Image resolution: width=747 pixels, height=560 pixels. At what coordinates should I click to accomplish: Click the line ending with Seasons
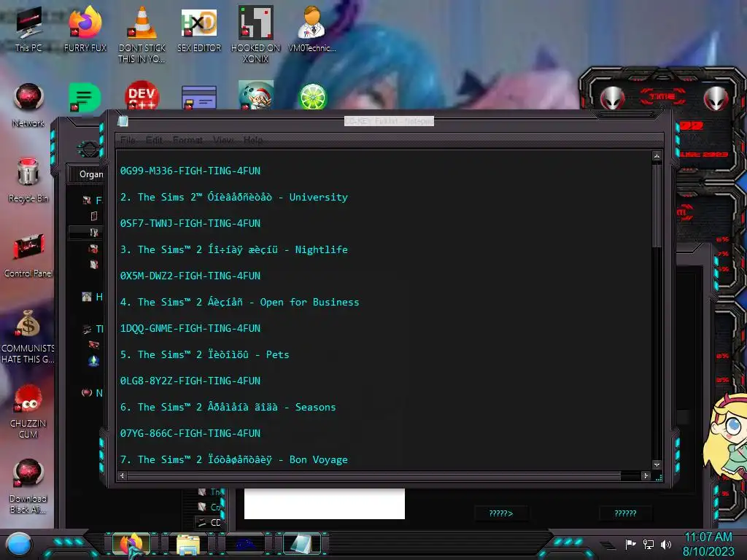228,407
